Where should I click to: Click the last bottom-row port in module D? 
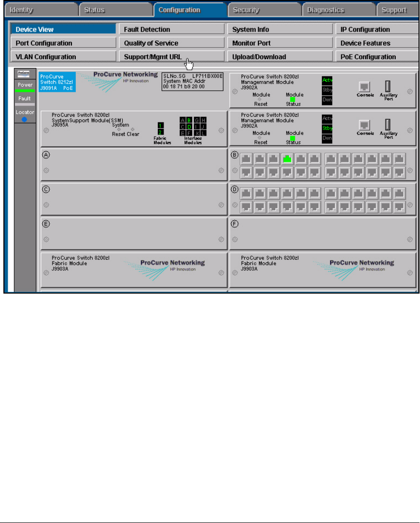click(399, 207)
